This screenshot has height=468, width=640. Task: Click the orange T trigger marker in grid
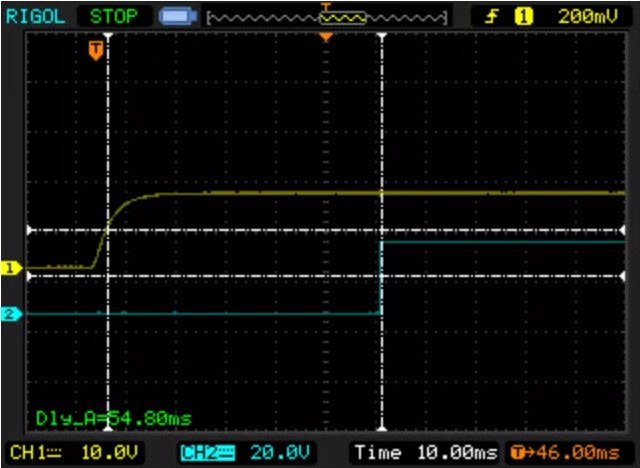pyautogui.click(x=96, y=49)
